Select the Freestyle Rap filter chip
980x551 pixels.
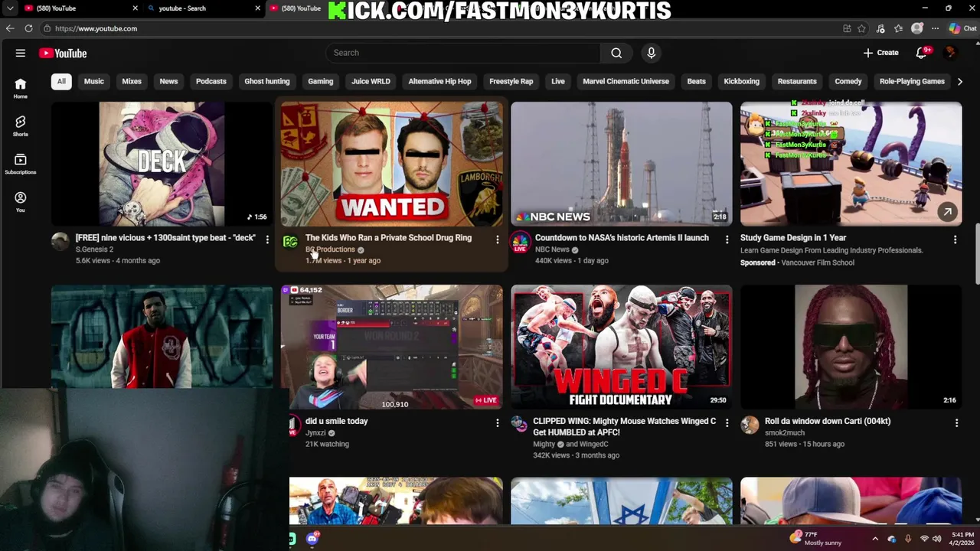511,81
